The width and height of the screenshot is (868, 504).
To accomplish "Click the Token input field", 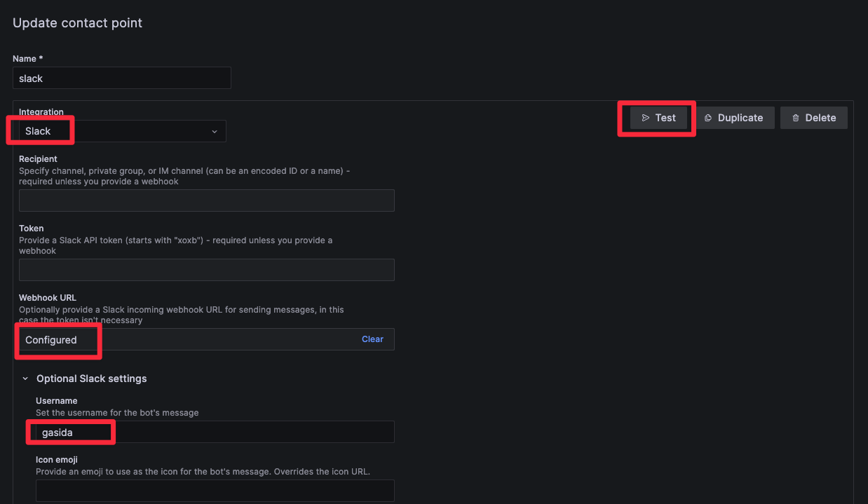I will pos(207,270).
